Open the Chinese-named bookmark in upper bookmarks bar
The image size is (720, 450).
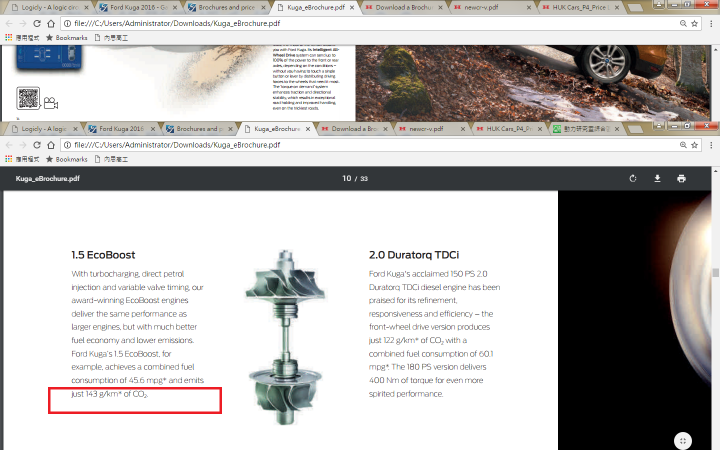click(x=111, y=37)
